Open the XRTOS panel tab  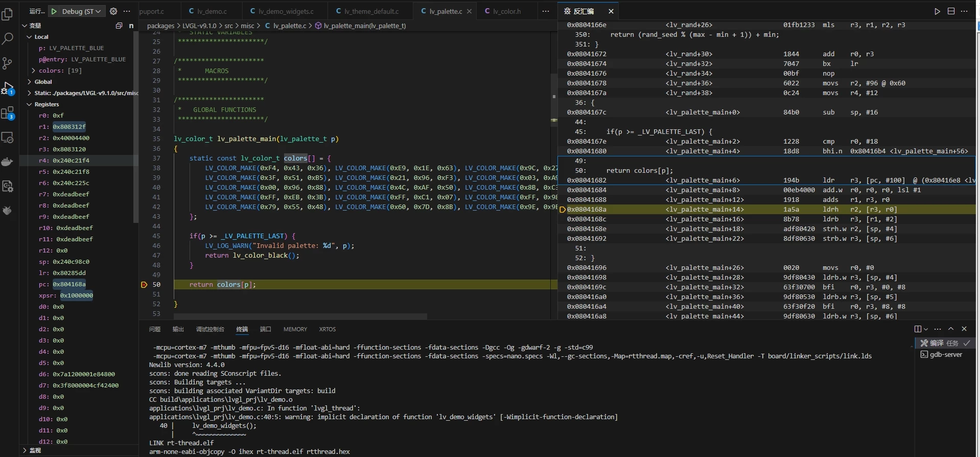click(328, 329)
